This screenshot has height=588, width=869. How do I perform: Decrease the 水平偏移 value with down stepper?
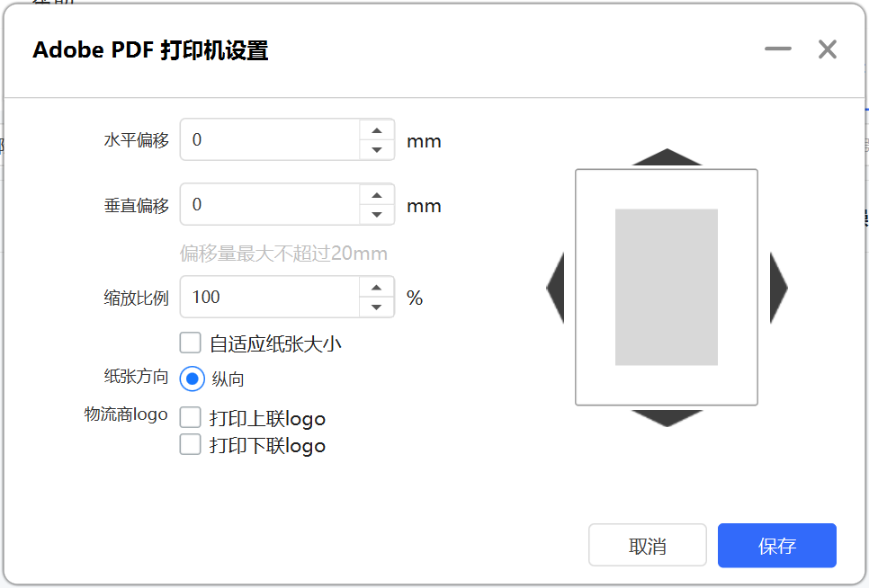point(377,150)
